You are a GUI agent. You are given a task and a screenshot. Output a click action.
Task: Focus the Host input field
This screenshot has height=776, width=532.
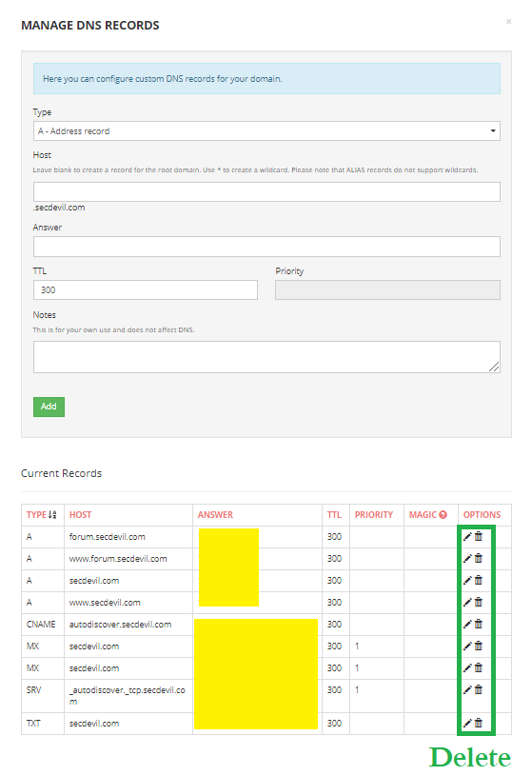(266, 191)
